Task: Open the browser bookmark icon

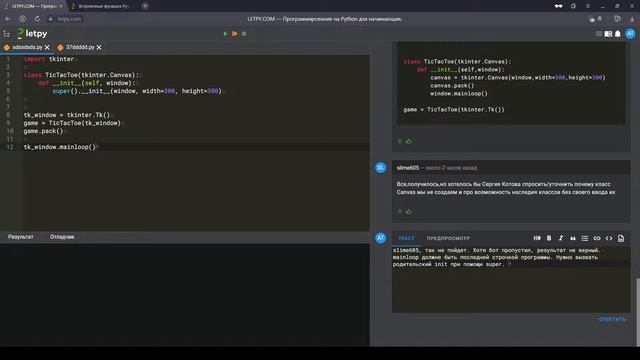Action: tap(600, 19)
